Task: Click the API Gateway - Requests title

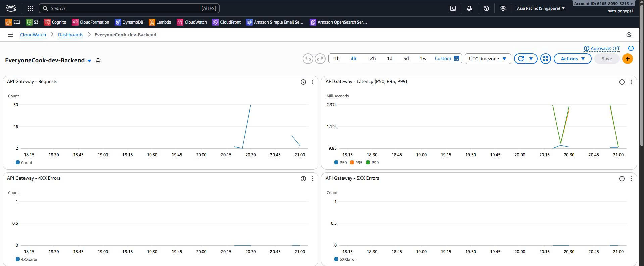Action: point(32,82)
